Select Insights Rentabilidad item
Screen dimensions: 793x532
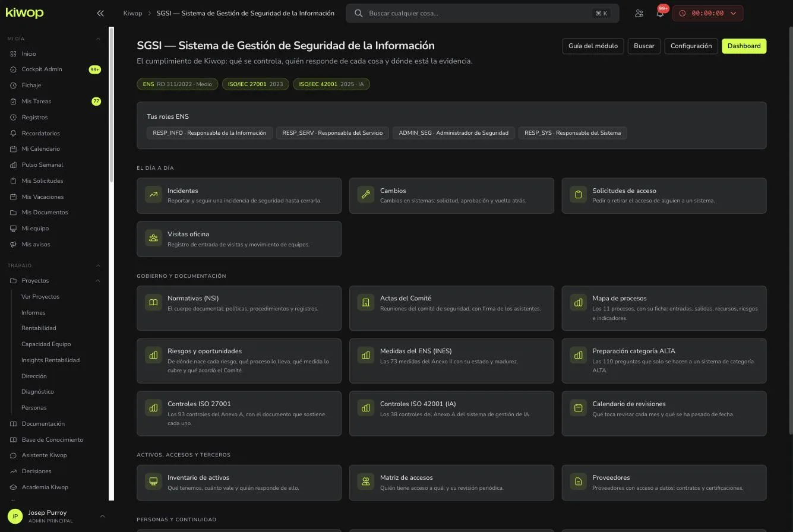tap(50, 360)
